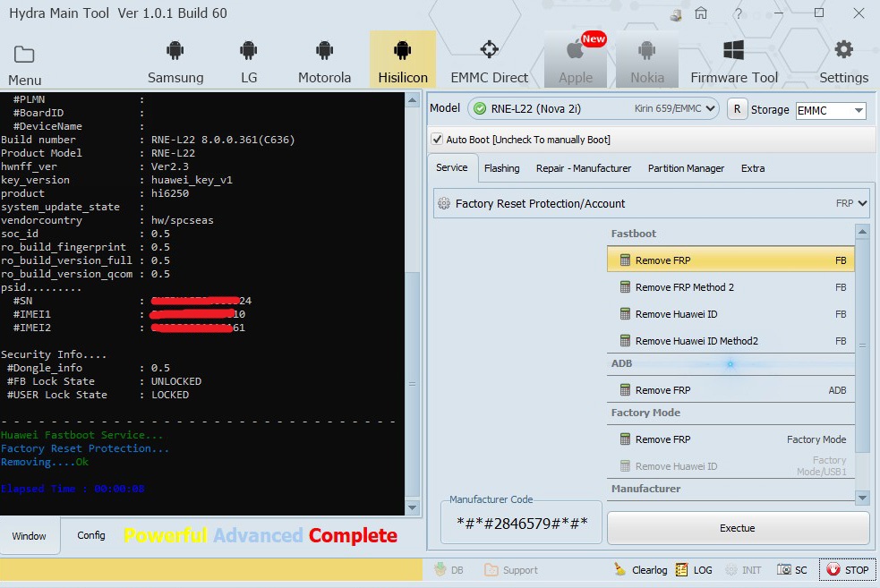This screenshot has height=588, width=880.
Task: Toggle the Auto Boot checkbox
Action: [438, 140]
